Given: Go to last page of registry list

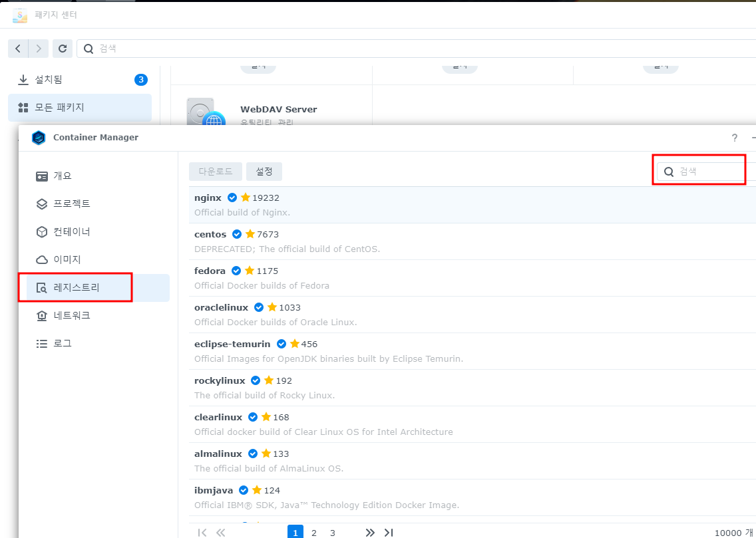Looking at the screenshot, I should click(x=389, y=532).
